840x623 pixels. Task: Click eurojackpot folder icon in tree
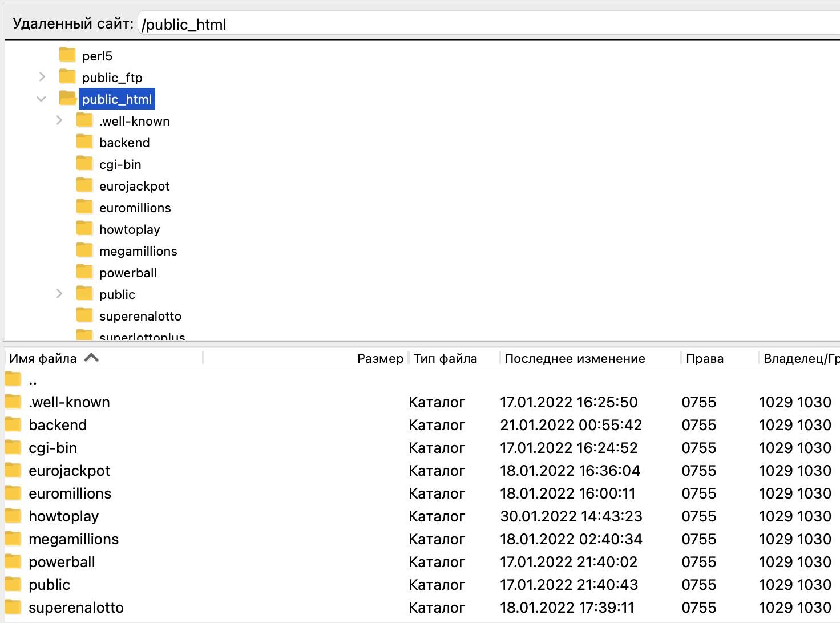tap(84, 185)
